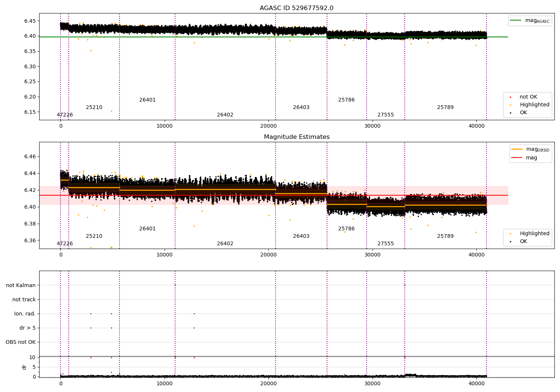Click obsid label 26401 in the top plot
Image resolution: width=560 pixels, height=392 pixels.
click(147, 100)
